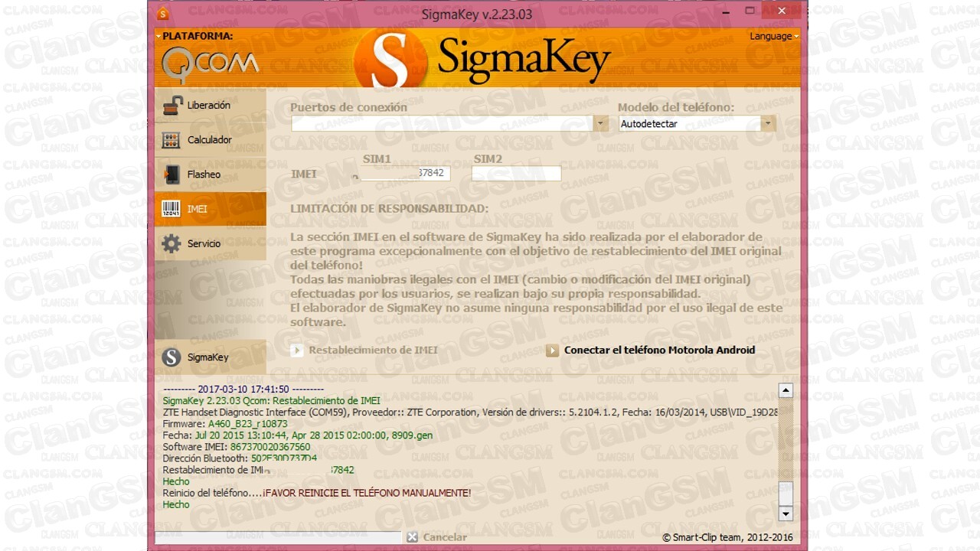The image size is (980, 551).
Task: Open the Language menu
Action: tap(774, 36)
